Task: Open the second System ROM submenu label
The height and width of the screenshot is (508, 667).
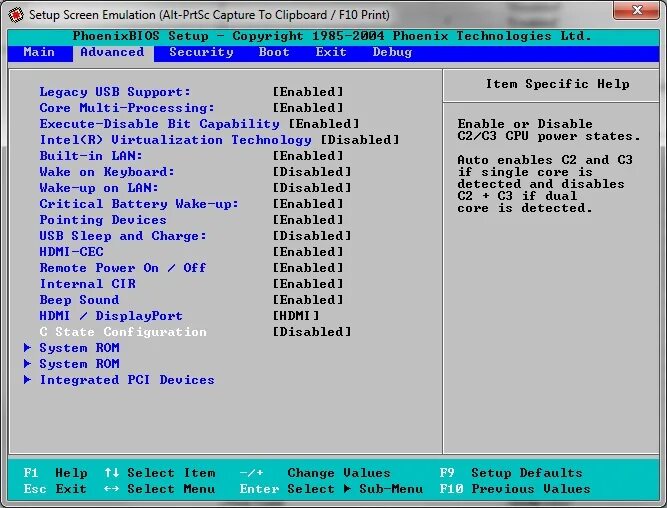Action: pos(80,364)
